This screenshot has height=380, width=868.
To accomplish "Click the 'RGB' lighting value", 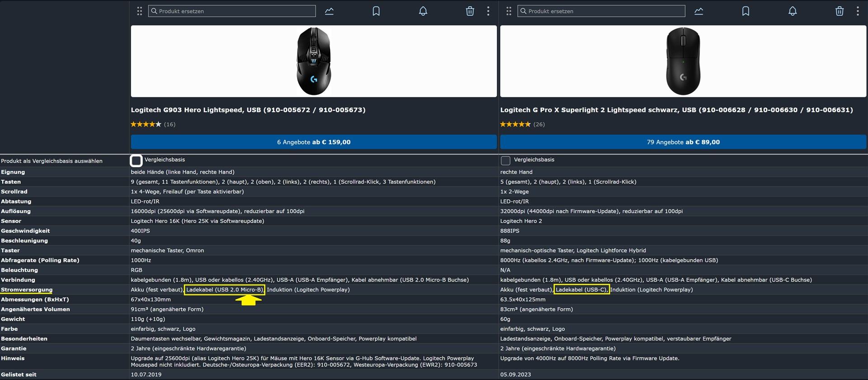I will [137, 270].
